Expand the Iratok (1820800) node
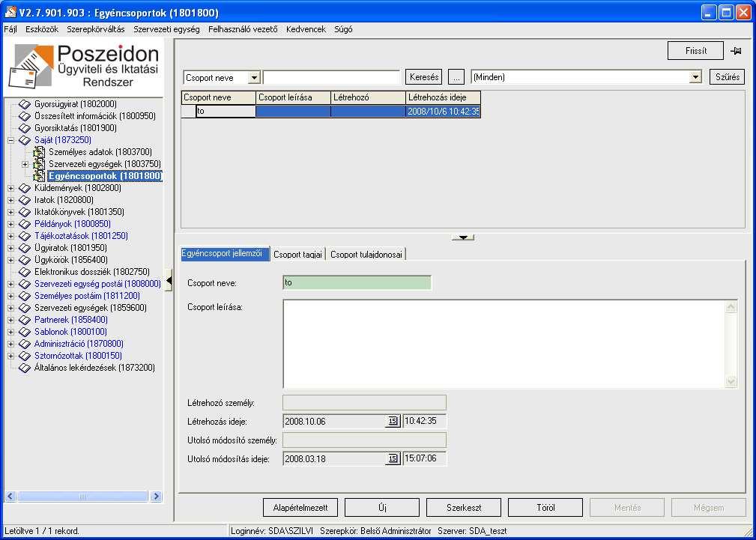Screen dimensions: 756x540 [x=10, y=200]
